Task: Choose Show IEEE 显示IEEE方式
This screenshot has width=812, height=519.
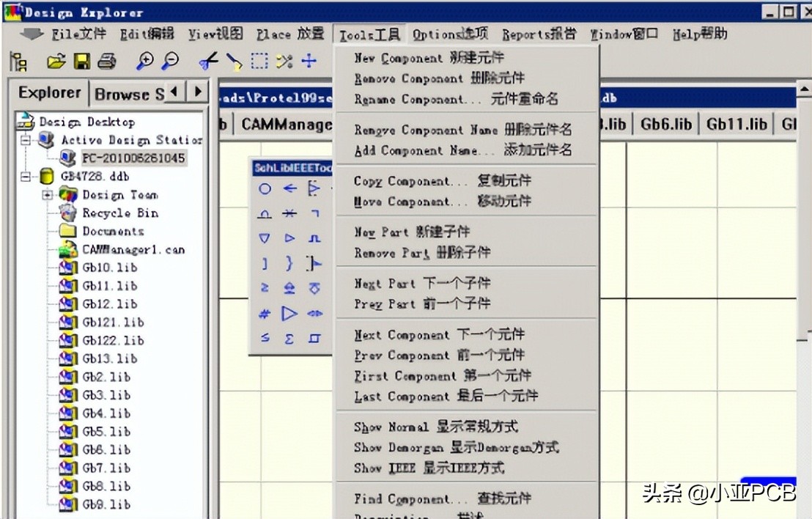Action: point(429,468)
